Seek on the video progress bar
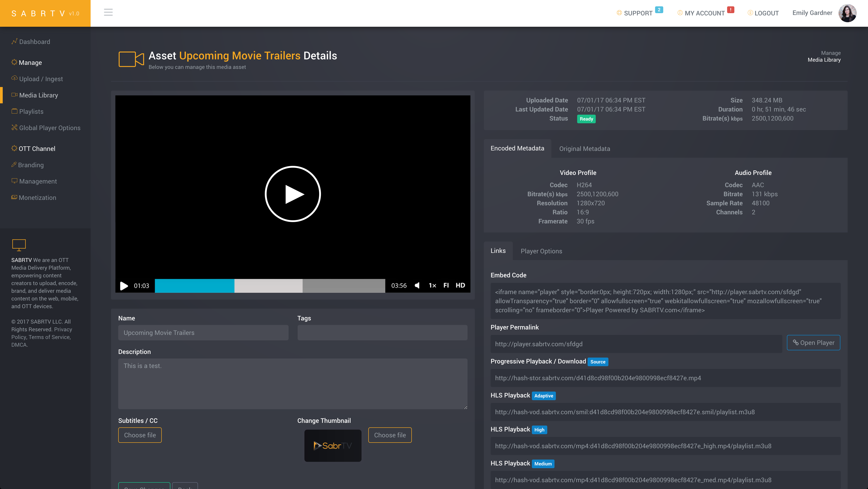 pos(270,286)
